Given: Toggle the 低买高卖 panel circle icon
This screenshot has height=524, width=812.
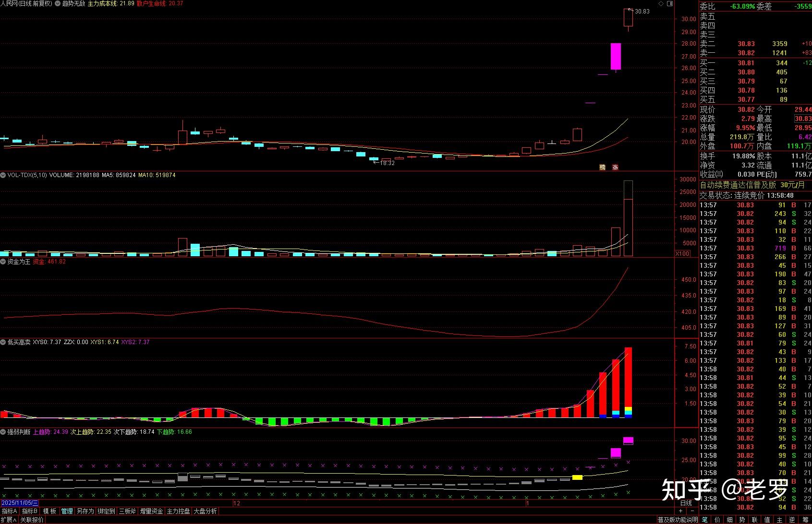Looking at the screenshot, I should pos(3,342).
